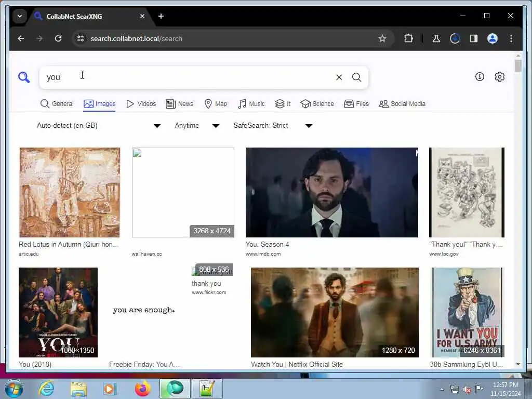Image resolution: width=532 pixels, height=399 pixels.
Task: Launch Internet Explorer from taskbar
Action: click(46, 389)
